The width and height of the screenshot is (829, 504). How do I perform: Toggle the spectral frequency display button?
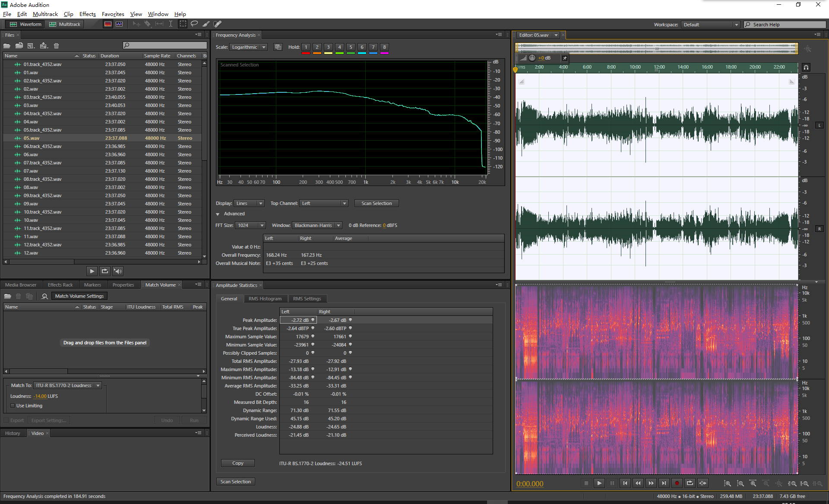[x=108, y=24]
